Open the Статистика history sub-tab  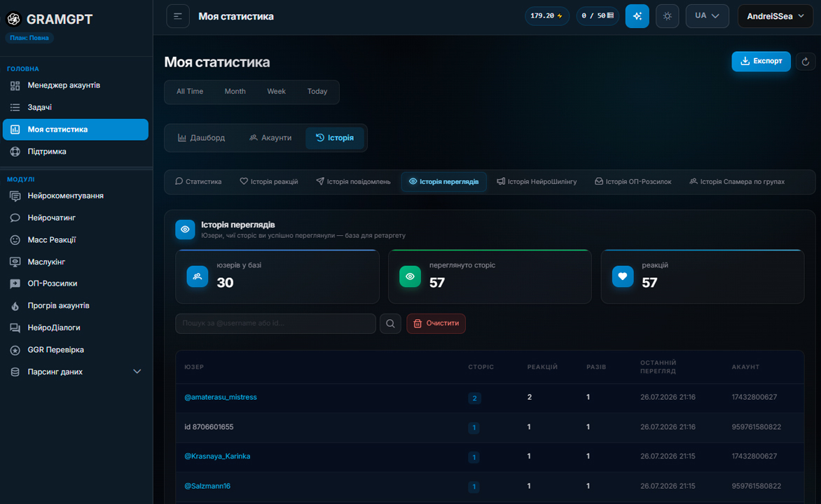(x=198, y=181)
